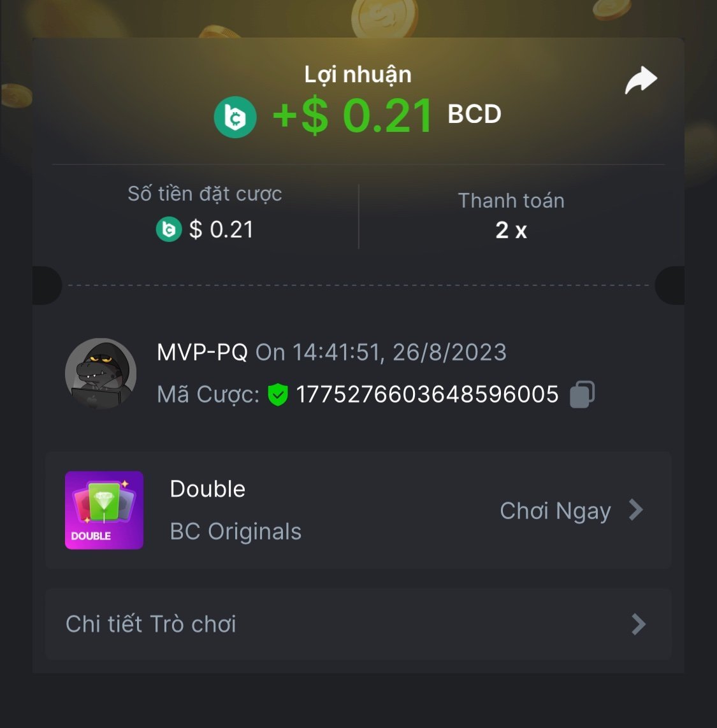Tap the share arrow icon
The image size is (717, 728).
click(641, 80)
